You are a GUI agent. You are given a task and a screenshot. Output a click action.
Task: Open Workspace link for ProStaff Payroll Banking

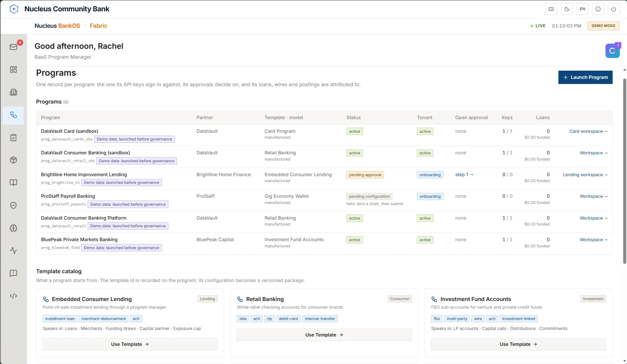(x=593, y=196)
